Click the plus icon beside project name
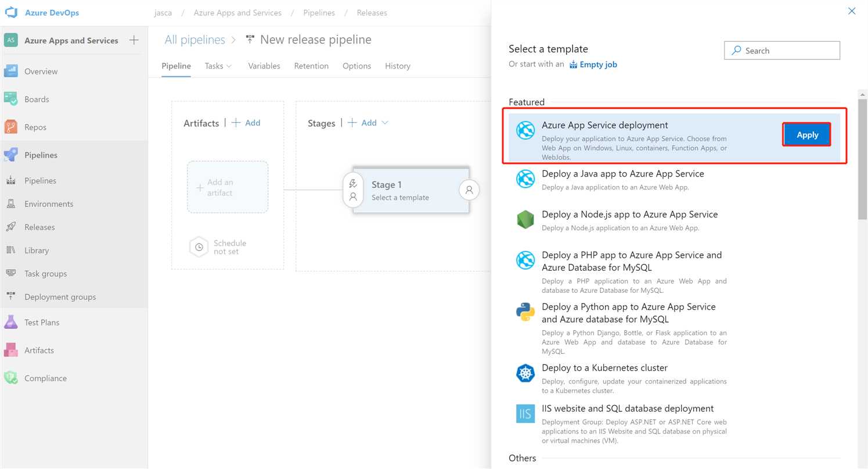The height and width of the screenshot is (469, 868). (x=134, y=40)
